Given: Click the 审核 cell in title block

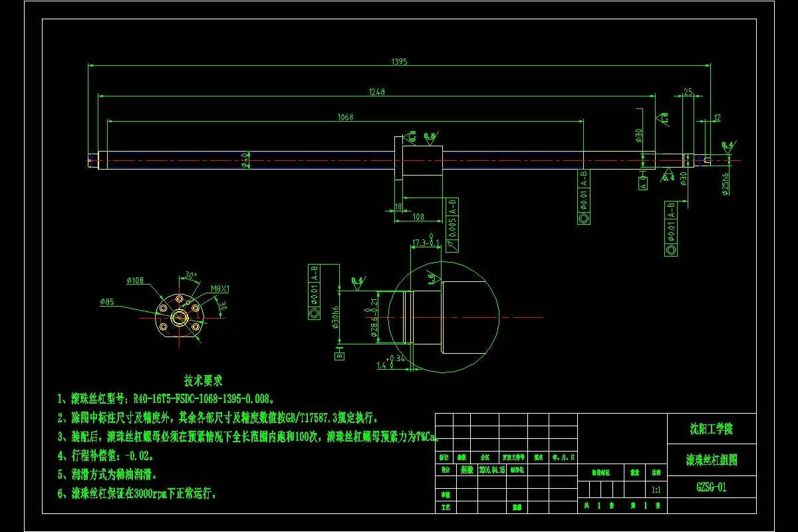Looking at the screenshot, I should click(x=446, y=495).
